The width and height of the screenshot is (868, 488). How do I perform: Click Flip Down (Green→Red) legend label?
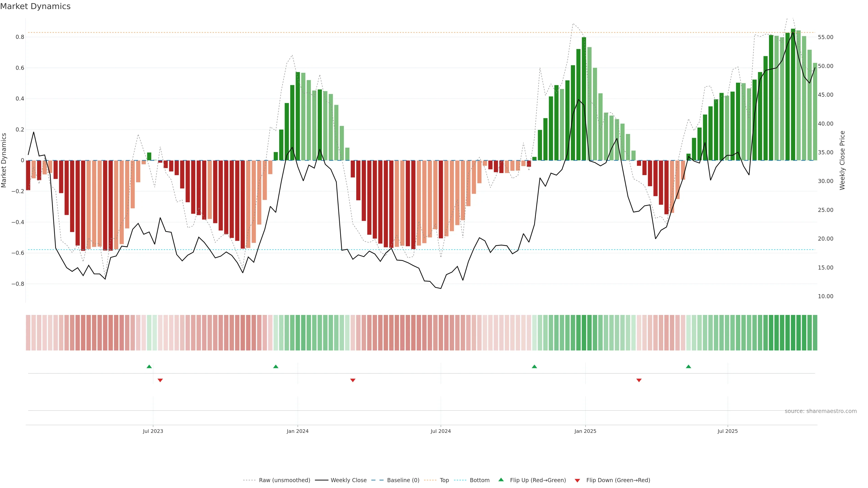point(618,480)
